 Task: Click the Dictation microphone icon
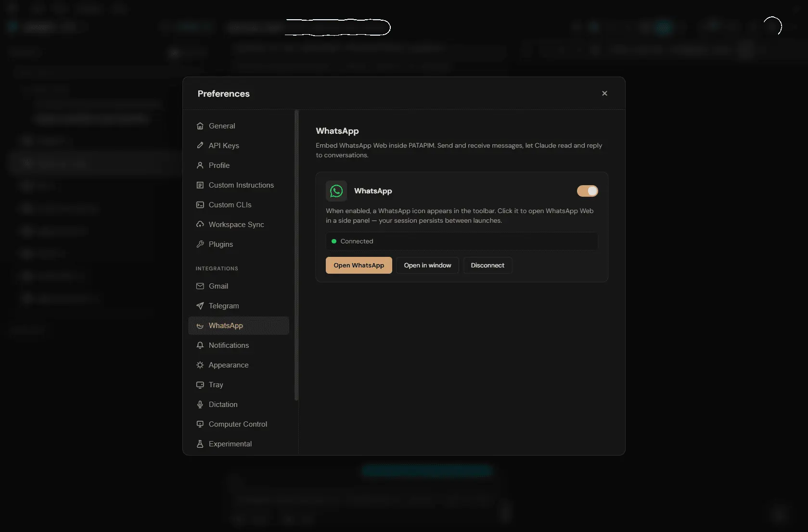200,405
